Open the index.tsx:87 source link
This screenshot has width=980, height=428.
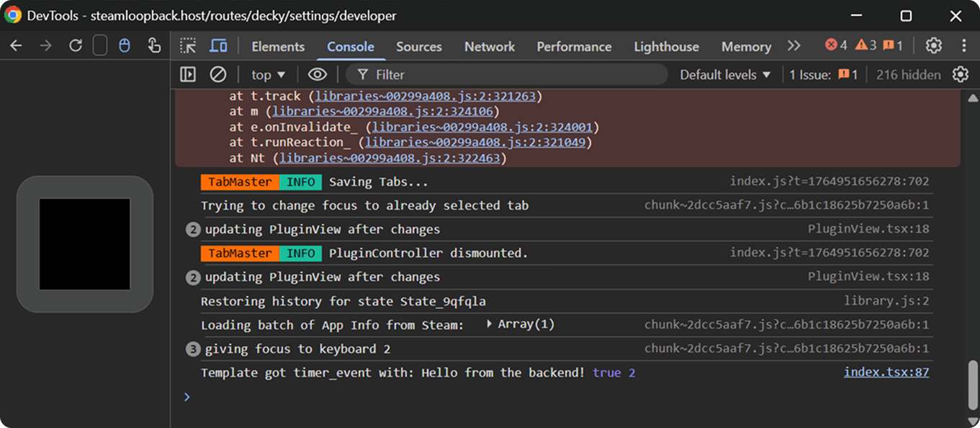tap(886, 373)
